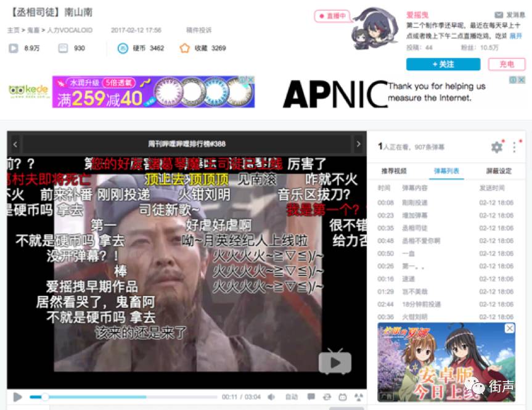Open the 自动 quality selector
The height and width of the screenshot is (410, 532).
coord(292,397)
